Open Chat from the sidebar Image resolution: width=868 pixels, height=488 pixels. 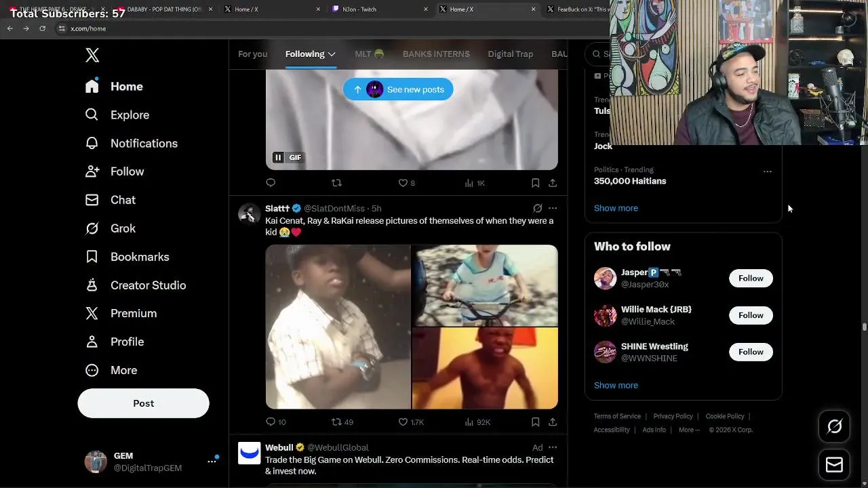coord(110,200)
